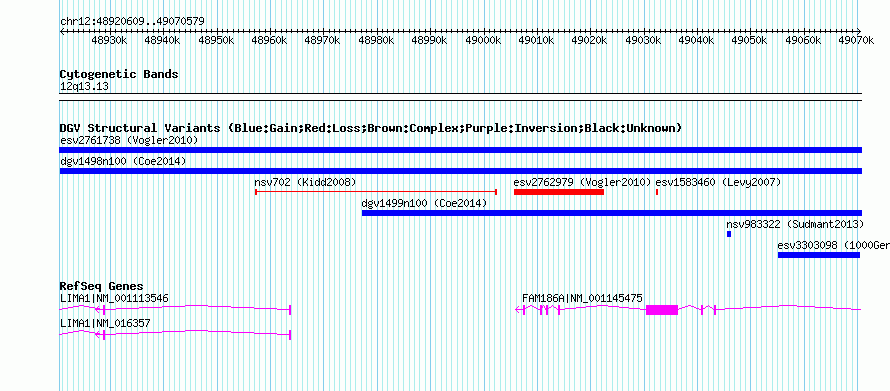
Task: Click the LIMA1|NM_001113546 gene label
Action: 114,298
